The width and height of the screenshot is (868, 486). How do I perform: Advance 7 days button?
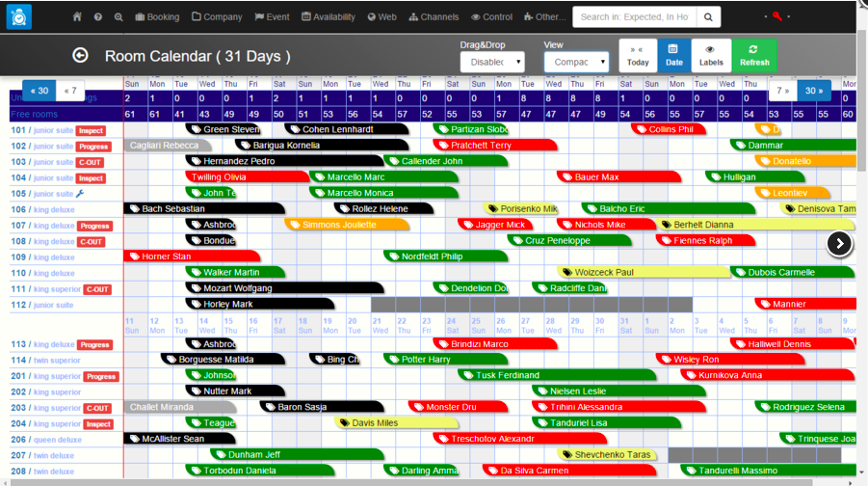[783, 91]
